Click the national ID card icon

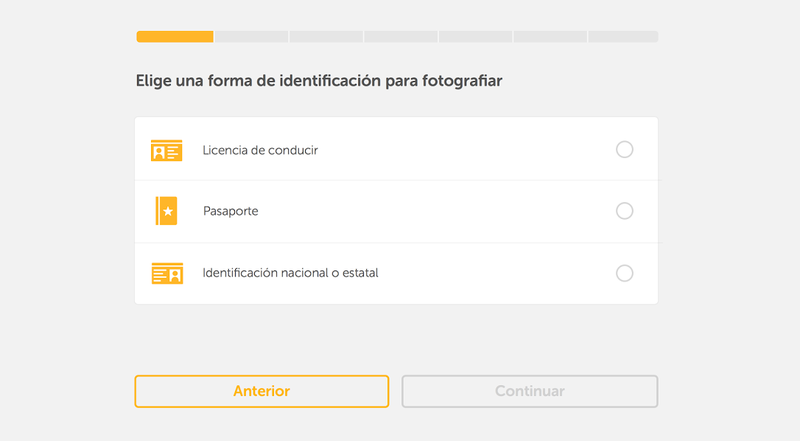(x=167, y=274)
